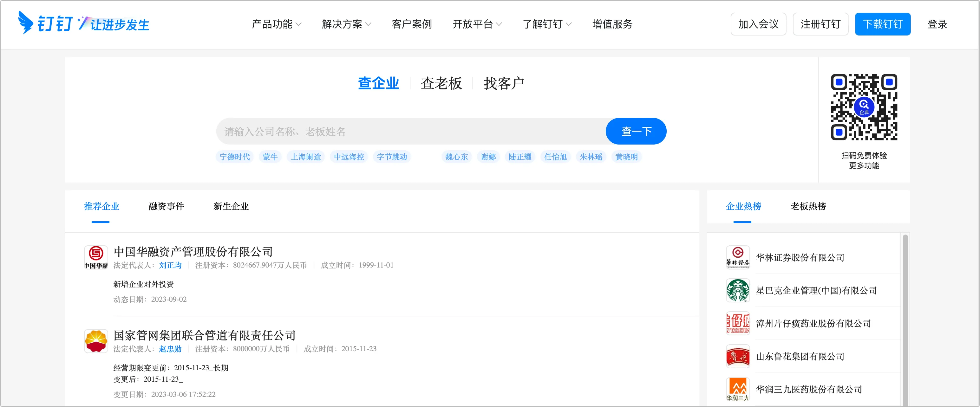Click the Pien Tze Huang logo icon
The image size is (980, 407).
click(x=738, y=323)
